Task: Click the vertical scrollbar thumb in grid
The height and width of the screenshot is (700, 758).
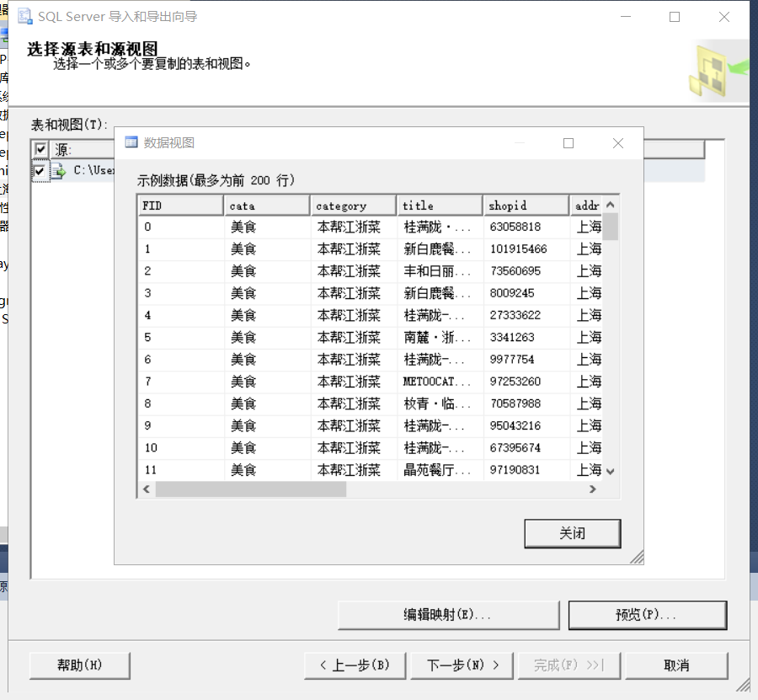Action: tap(611, 227)
